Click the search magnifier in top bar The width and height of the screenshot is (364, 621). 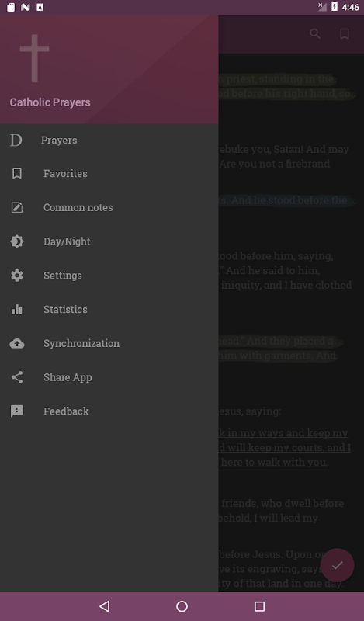[315, 33]
